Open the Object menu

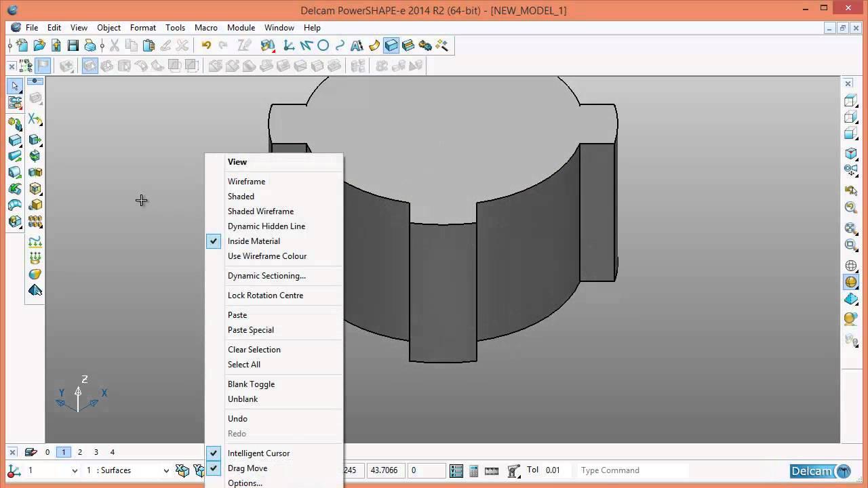click(108, 28)
